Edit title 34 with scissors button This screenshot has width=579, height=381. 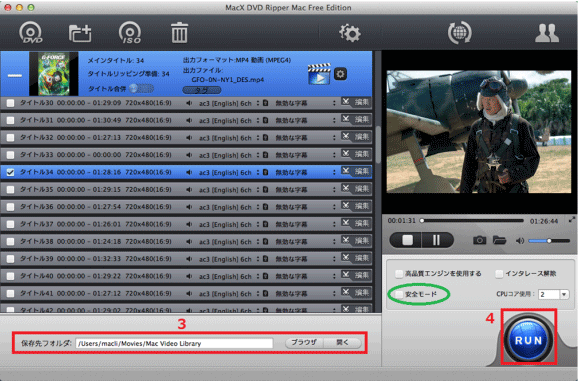point(356,172)
